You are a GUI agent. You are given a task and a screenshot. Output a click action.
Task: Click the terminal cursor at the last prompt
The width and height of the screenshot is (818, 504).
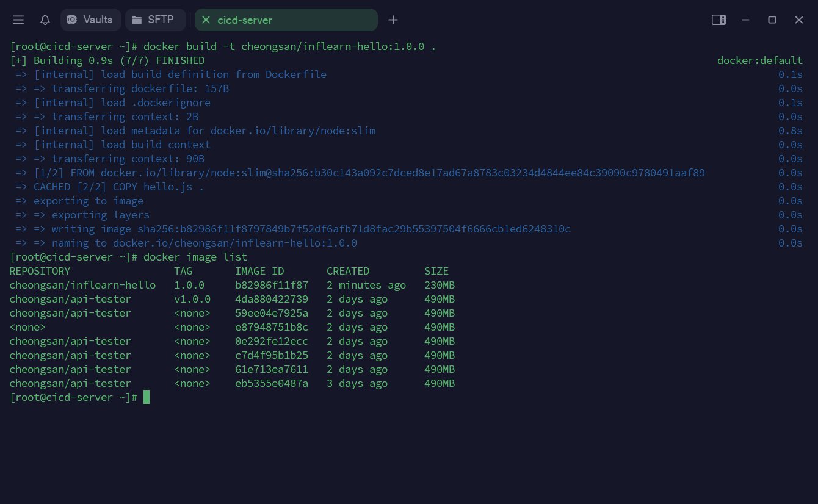147,398
